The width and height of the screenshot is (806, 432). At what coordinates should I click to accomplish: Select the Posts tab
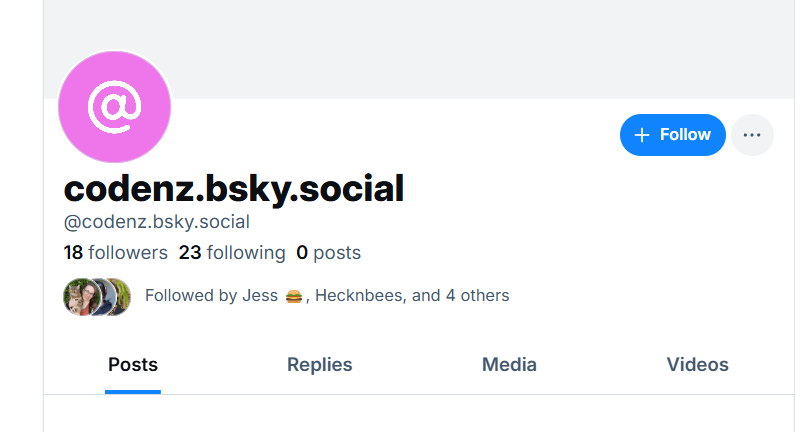[x=133, y=365]
